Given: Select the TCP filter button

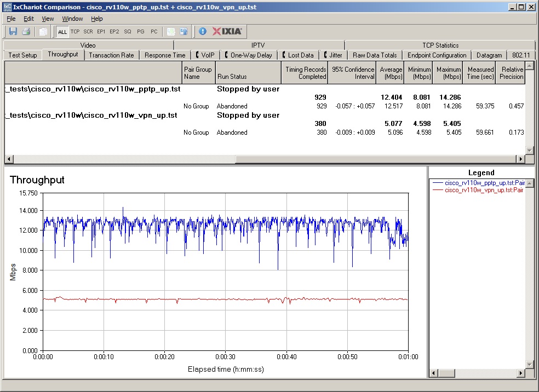Looking at the screenshot, I should click(75, 32).
